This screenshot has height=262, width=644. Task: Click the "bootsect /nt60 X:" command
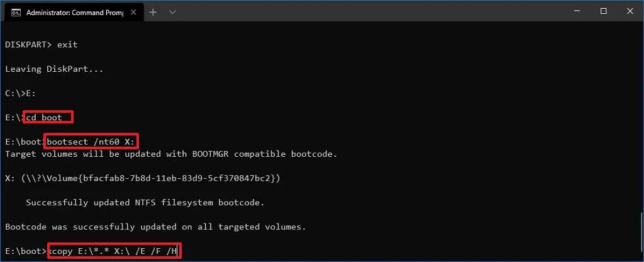click(x=92, y=140)
